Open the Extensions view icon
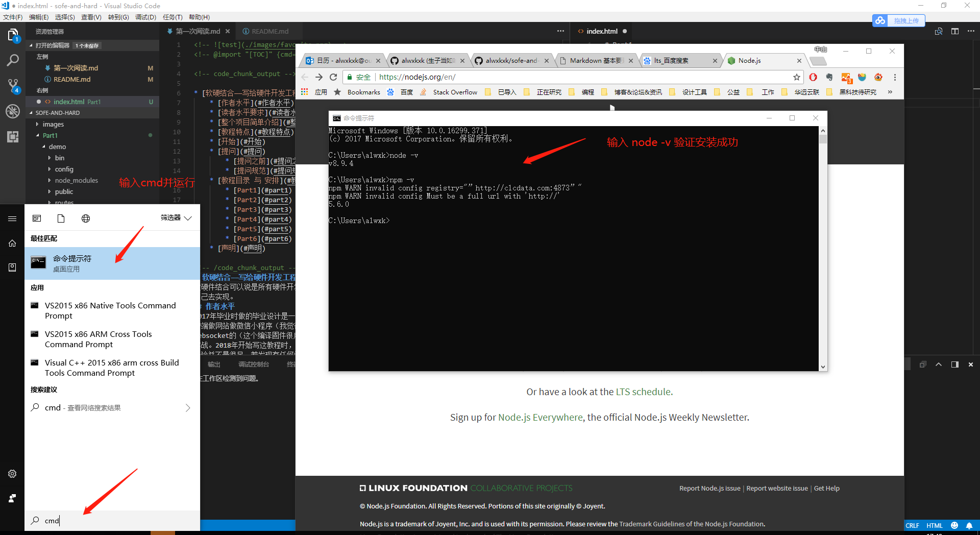The image size is (980, 535). (13, 136)
